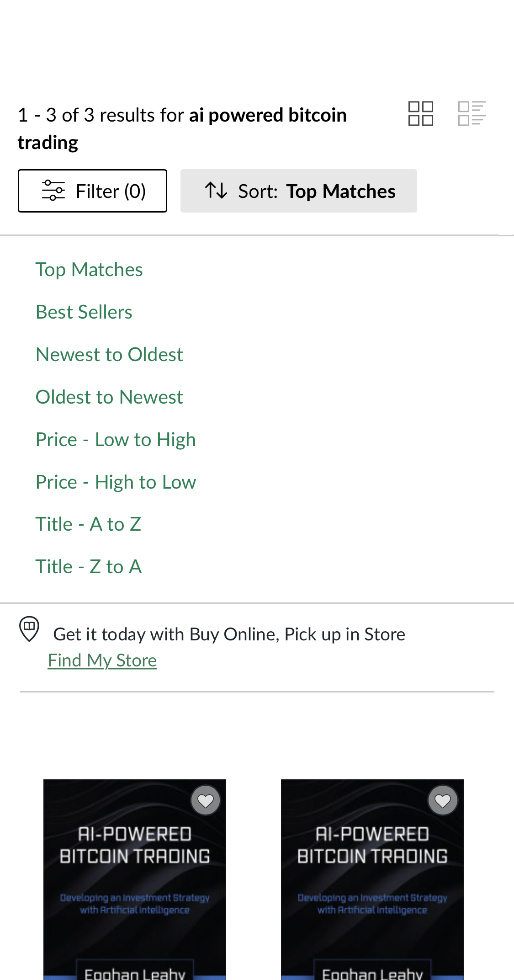Screen dimensions: 514x980
Task: Open the 'Find My Store' link
Action: (x=102, y=661)
